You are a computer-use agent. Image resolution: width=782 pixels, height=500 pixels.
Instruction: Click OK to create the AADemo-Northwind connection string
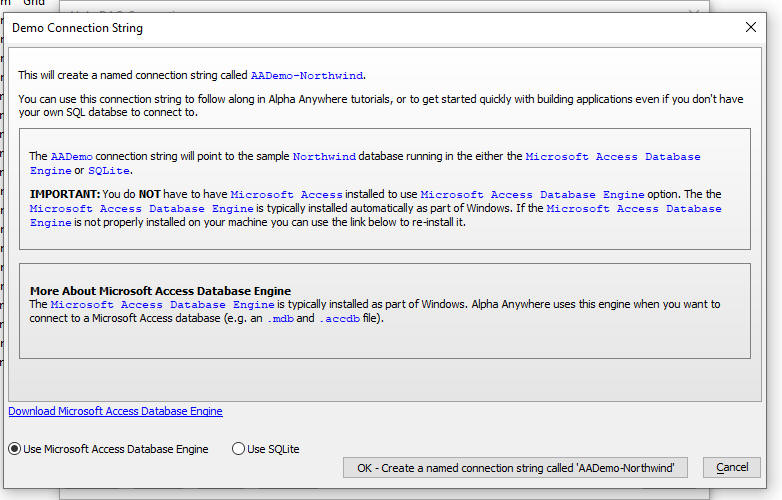515,467
